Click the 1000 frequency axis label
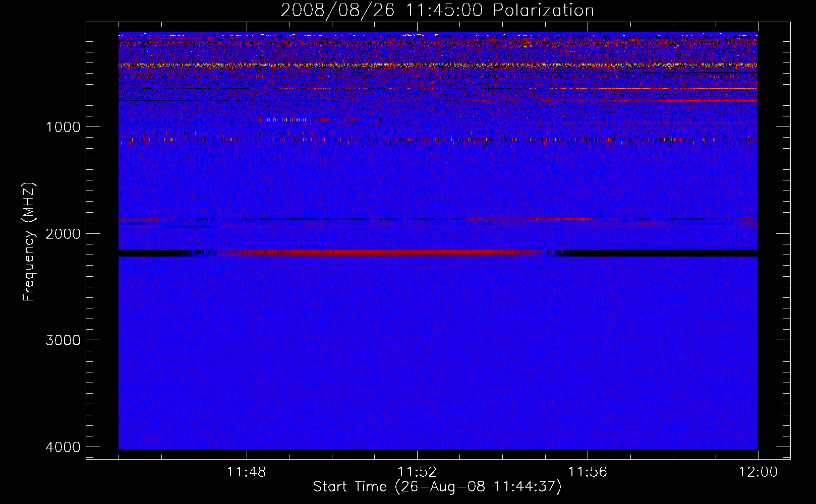 click(63, 127)
